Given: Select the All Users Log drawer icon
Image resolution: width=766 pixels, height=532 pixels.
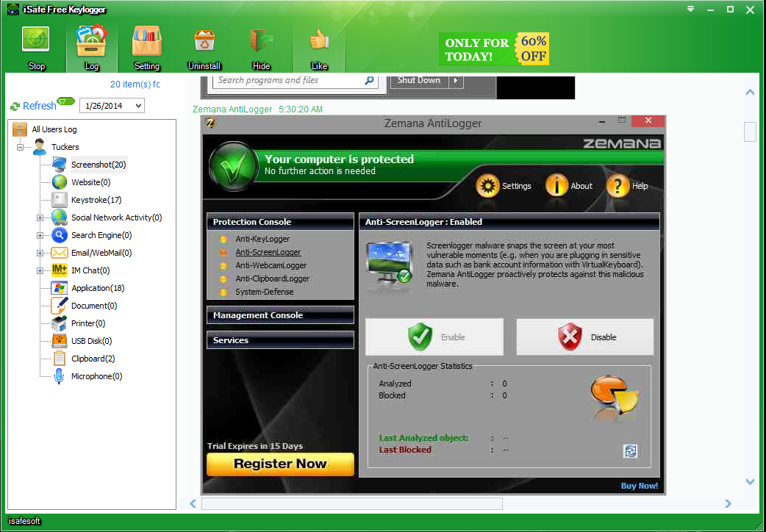Looking at the screenshot, I should click(x=20, y=129).
